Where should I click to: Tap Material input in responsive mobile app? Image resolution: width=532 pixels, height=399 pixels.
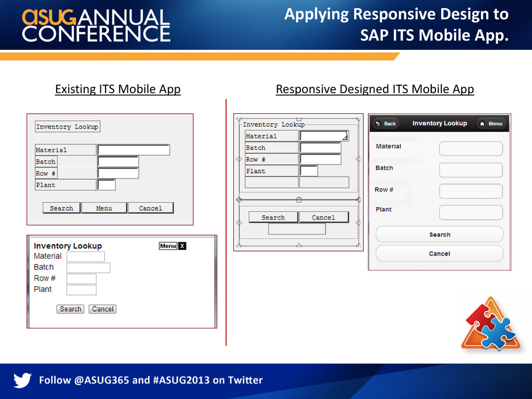pyautogui.click(x=471, y=149)
